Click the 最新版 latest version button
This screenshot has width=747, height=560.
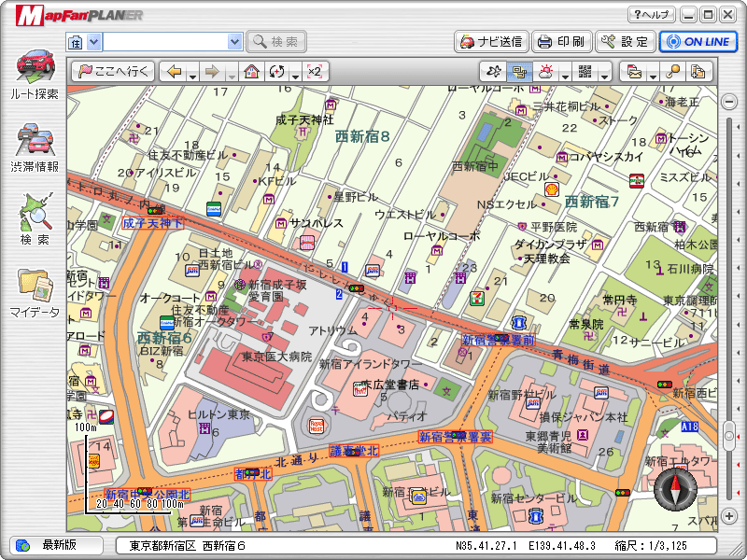(56, 545)
